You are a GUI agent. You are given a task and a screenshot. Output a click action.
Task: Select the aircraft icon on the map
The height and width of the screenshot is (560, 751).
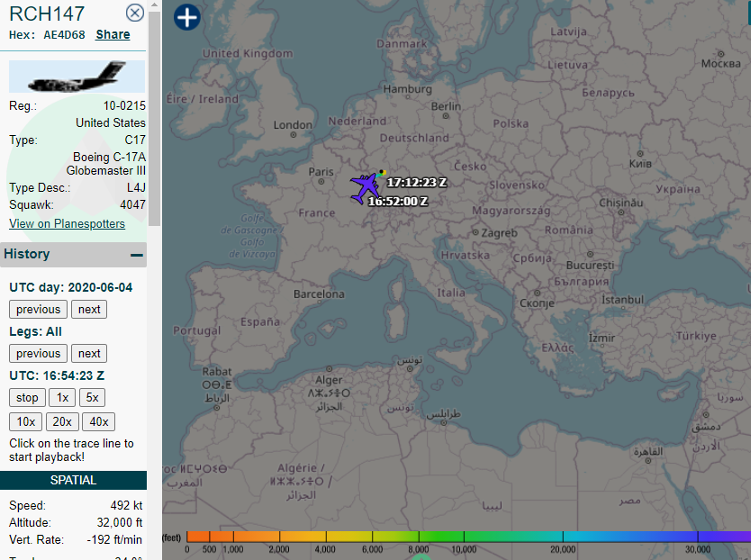click(365, 186)
